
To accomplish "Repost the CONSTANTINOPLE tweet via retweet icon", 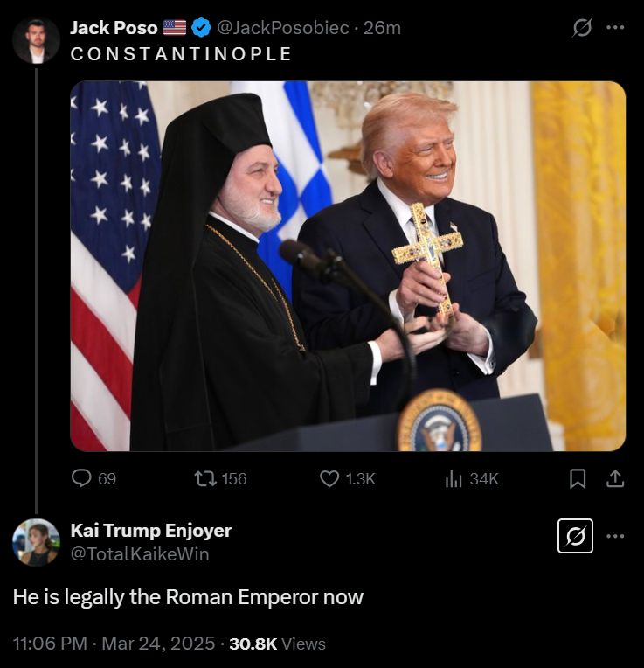I will pos(206,478).
